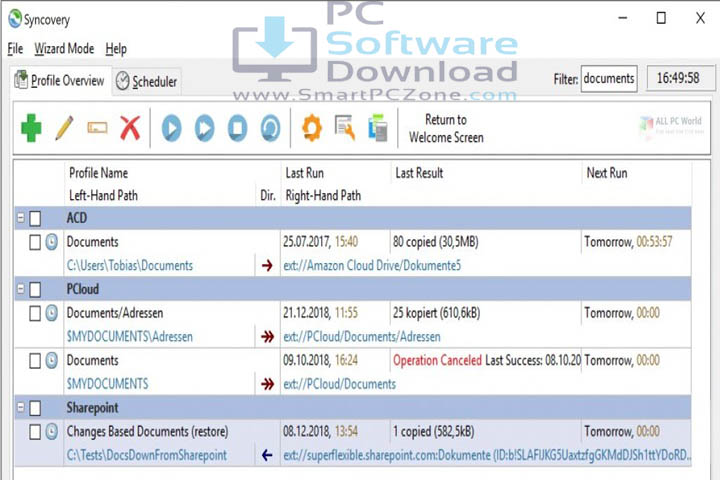Switch to Profile Overview tab
Viewport: 720px width, 480px height.
coord(60,80)
